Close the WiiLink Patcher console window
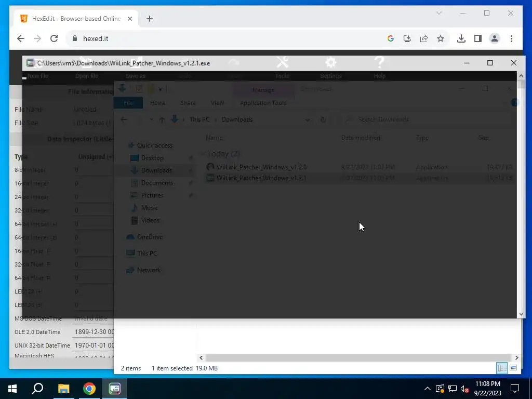532x399 pixels. [514, 63]
